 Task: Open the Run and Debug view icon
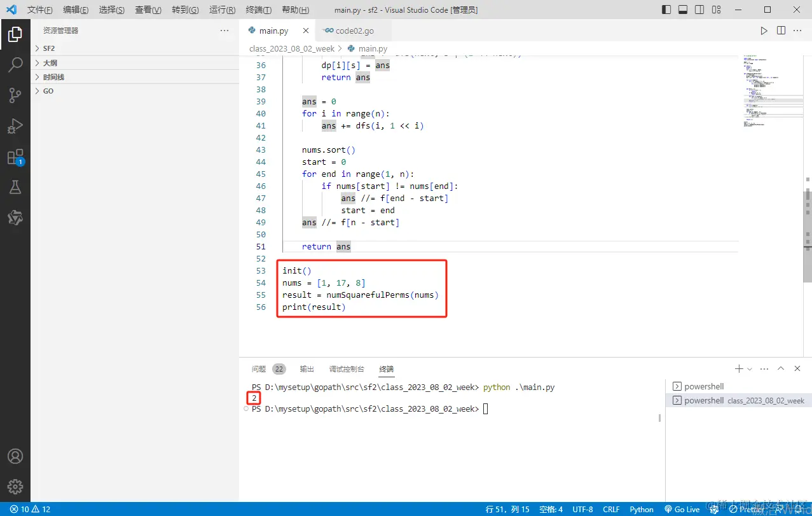point(15,126)
